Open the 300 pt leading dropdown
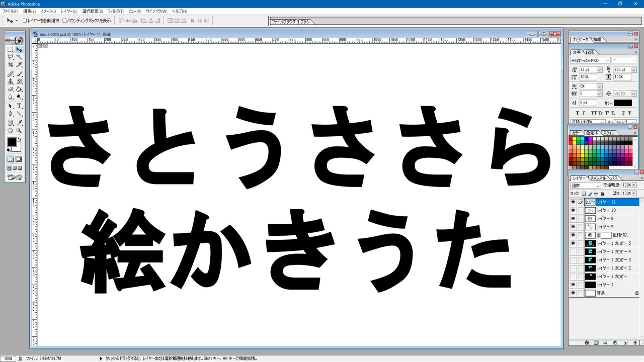644x362 pixels. pos(633,70)
